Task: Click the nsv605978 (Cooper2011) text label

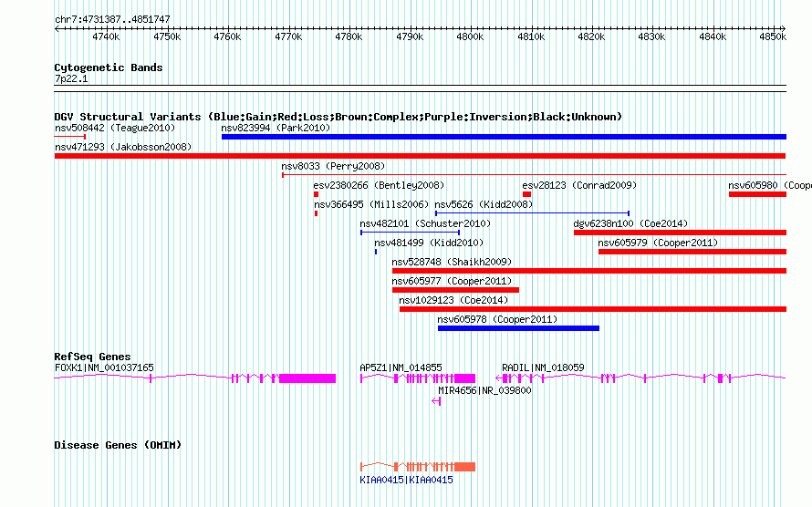Action: click(x=497, y=319)
